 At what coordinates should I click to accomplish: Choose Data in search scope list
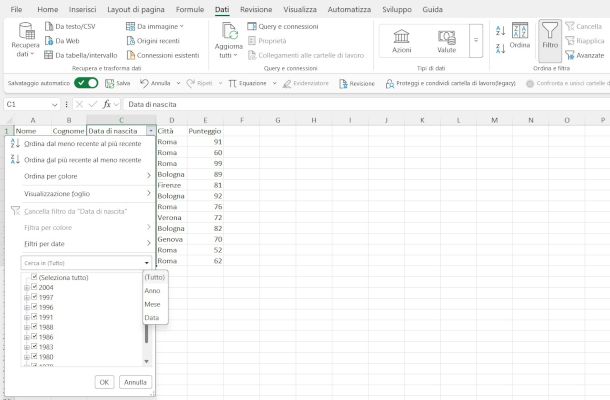tap(152, 318)
